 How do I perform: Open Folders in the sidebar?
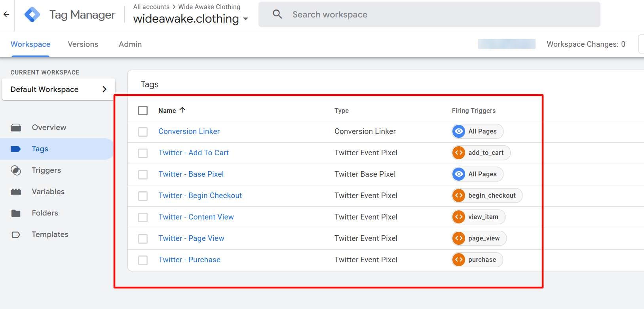pyautogui.click(x=45, y=213)
